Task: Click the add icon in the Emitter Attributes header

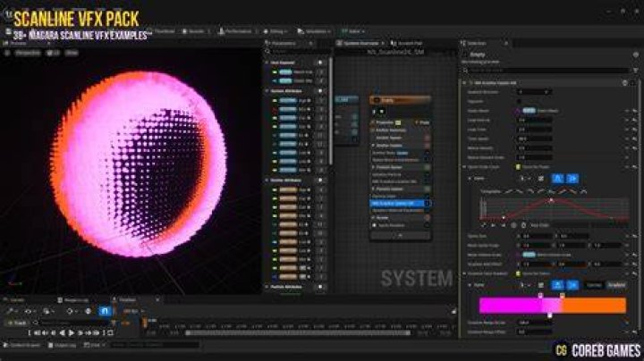Action: tap(320, 180)
